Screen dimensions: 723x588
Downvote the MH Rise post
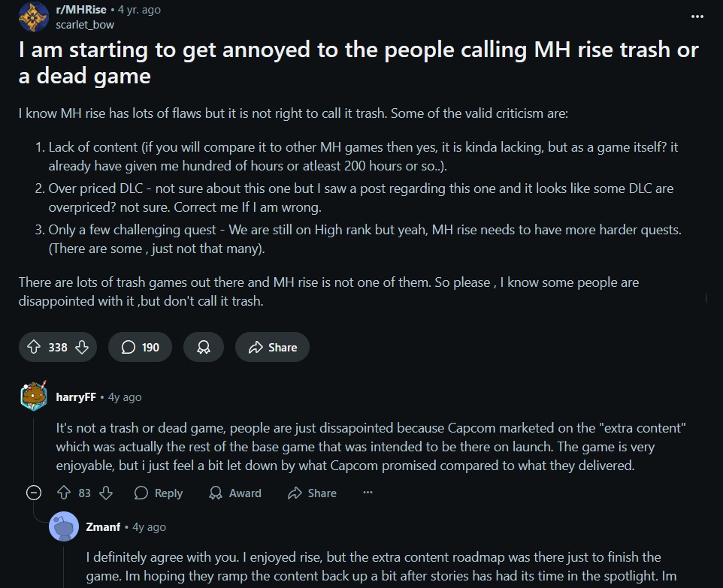[x=82, y=347]
